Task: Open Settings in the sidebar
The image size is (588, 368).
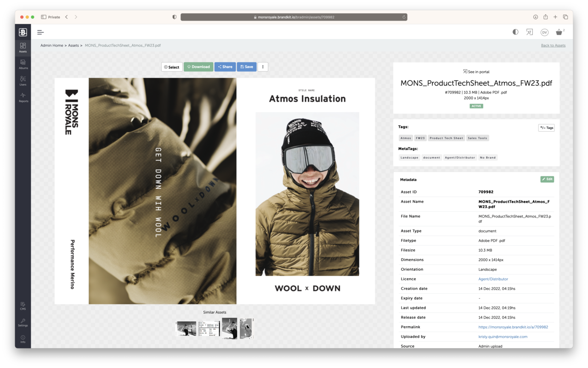Action: (23, 322)
